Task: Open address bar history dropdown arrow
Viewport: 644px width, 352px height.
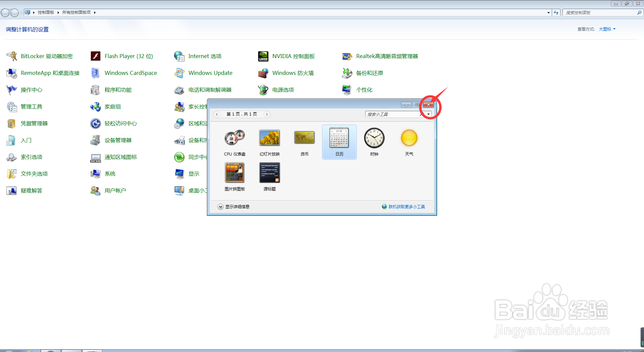Action: tap(548, 12)
